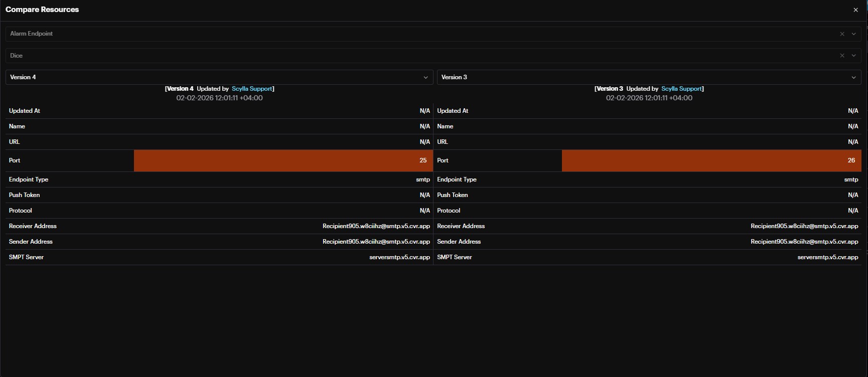The height and width of the screenshot is (377, 868).
Task: Select Version 4 Receiver Address value
Action: coord(376,226)
